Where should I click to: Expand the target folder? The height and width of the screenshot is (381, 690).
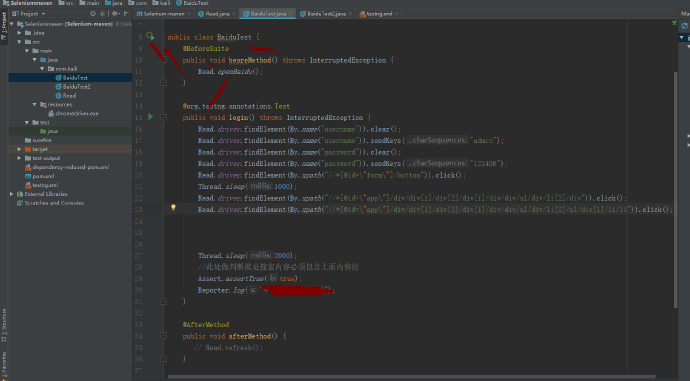[19, 149]
